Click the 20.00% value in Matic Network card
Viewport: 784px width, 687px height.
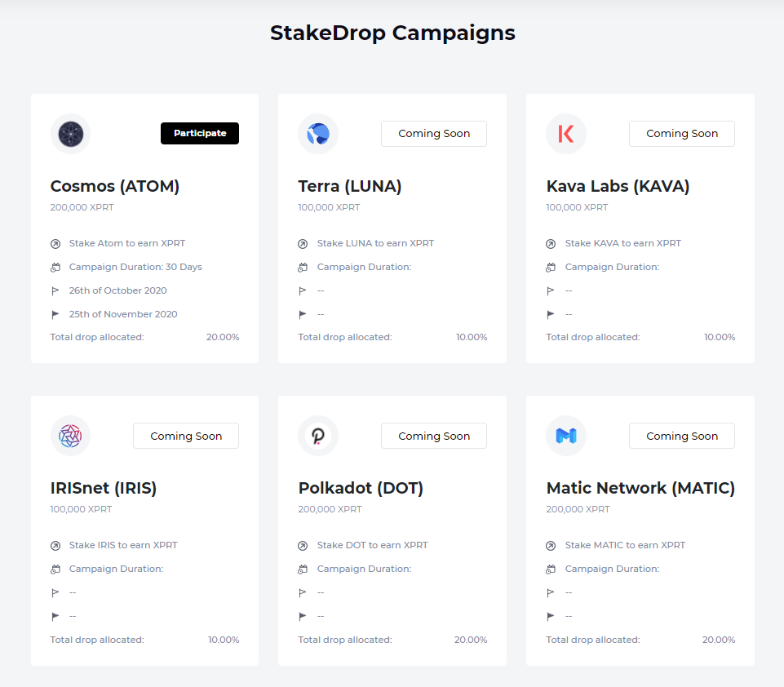(719, 640)
